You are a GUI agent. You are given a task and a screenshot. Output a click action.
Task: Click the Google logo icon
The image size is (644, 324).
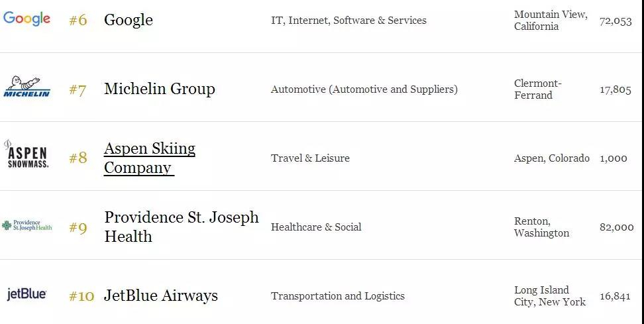(27, 19)
